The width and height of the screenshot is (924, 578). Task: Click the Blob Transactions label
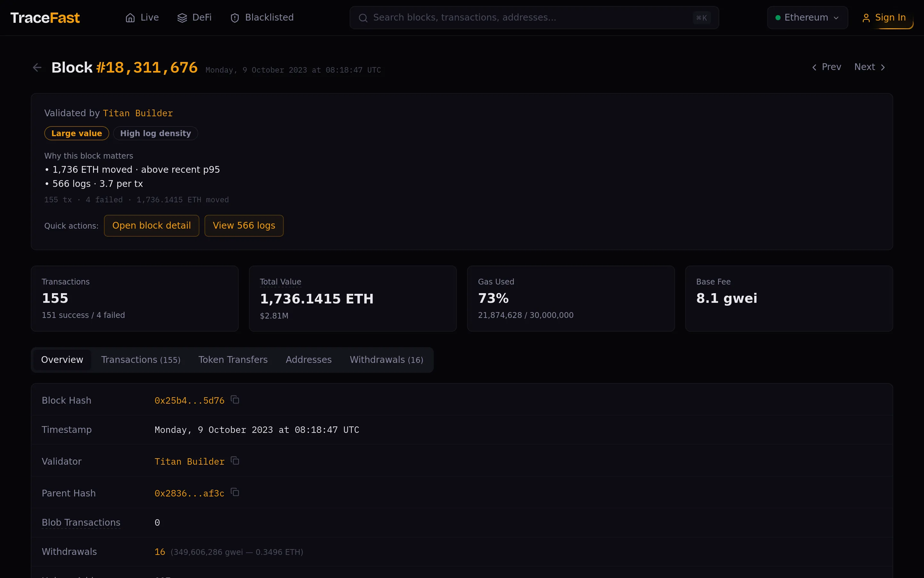(81, 522)
